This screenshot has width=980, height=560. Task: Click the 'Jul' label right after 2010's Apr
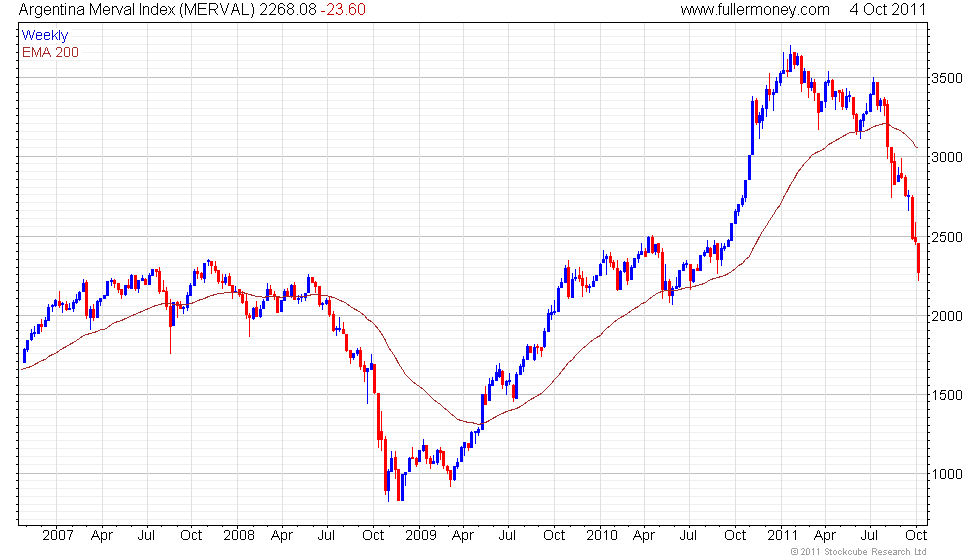click(688, 535)
